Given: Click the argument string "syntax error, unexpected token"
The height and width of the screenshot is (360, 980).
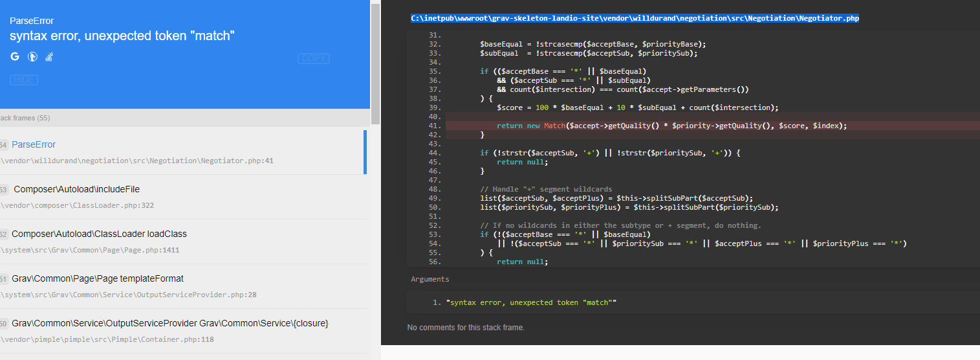Looking at the screenshot, I should (x=531, y=302).
